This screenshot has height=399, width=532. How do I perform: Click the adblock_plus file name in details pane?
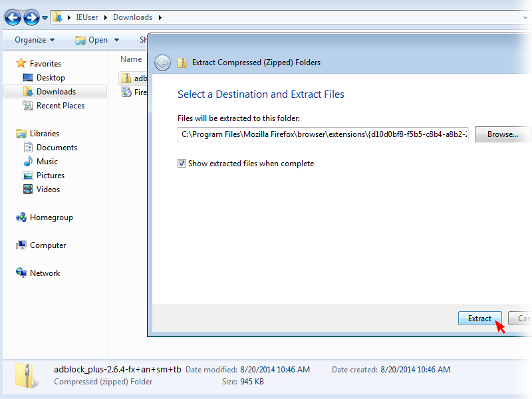118,370
